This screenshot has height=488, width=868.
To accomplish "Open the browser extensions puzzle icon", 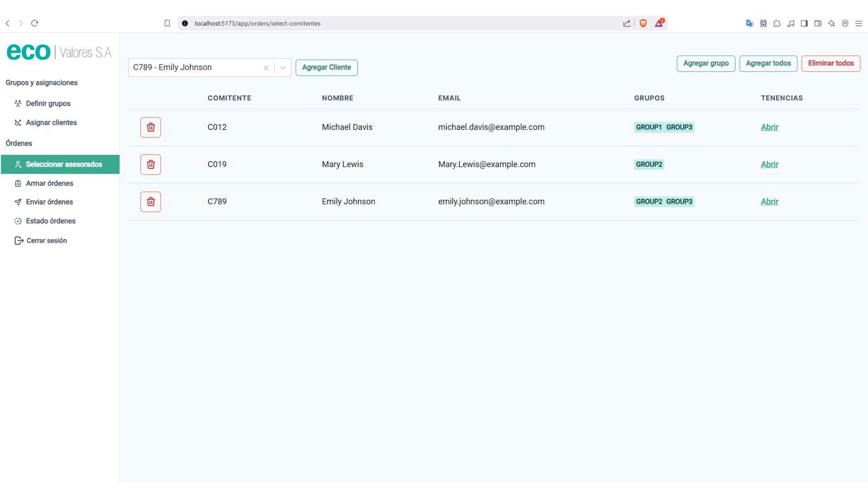I will pos(777,23).
